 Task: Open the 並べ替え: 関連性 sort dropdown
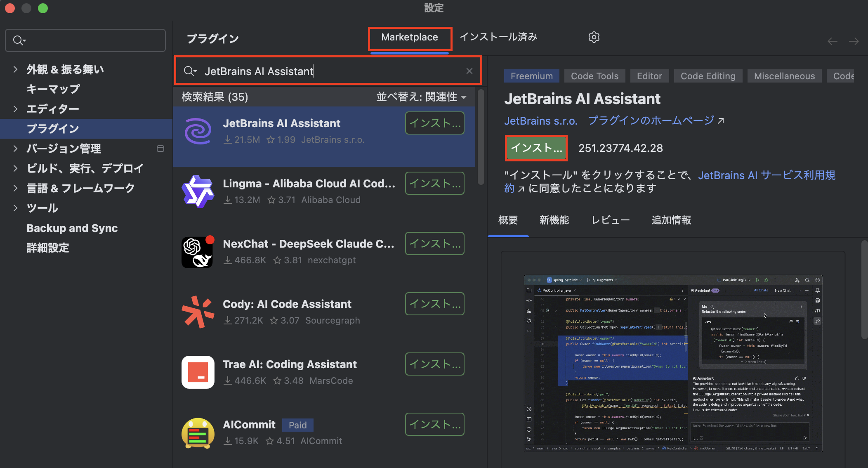coord(421,97)
